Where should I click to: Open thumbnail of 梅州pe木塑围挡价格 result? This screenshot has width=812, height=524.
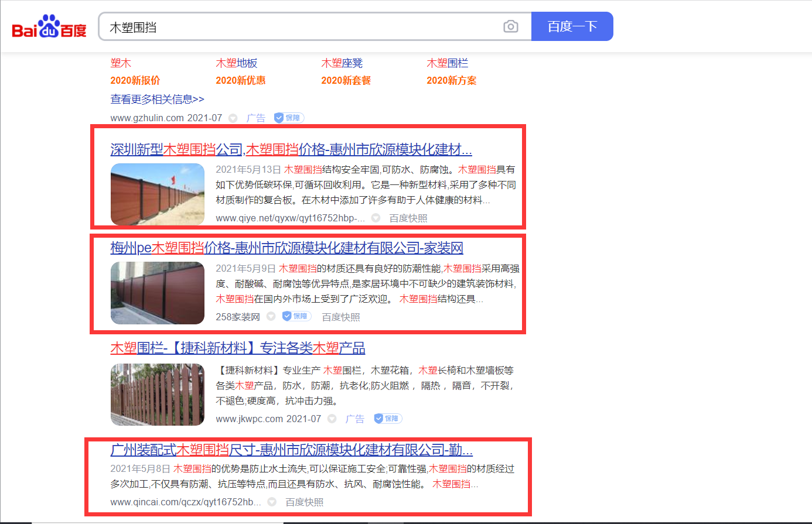[158, 293]
